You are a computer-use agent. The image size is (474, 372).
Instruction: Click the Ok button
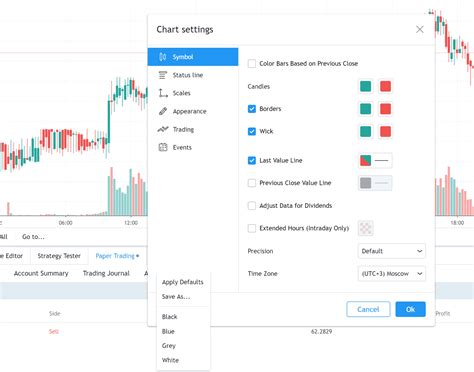(410, 309)
